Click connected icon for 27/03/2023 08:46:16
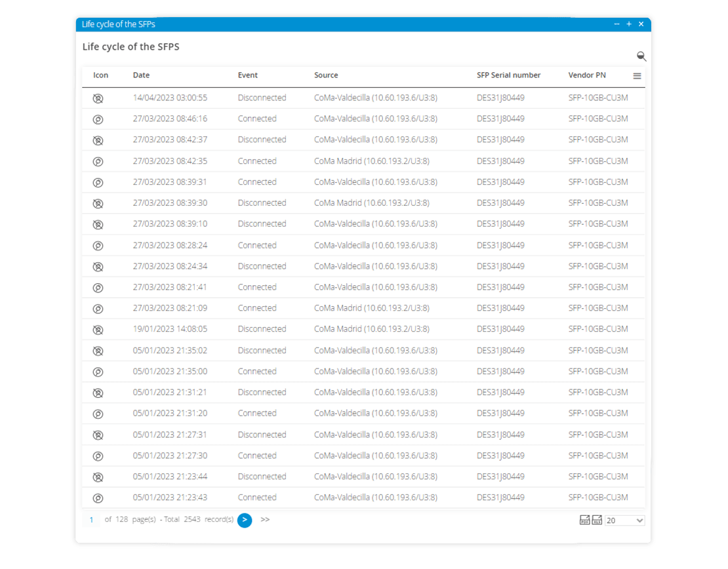The image size is (728, 569). 98,119
